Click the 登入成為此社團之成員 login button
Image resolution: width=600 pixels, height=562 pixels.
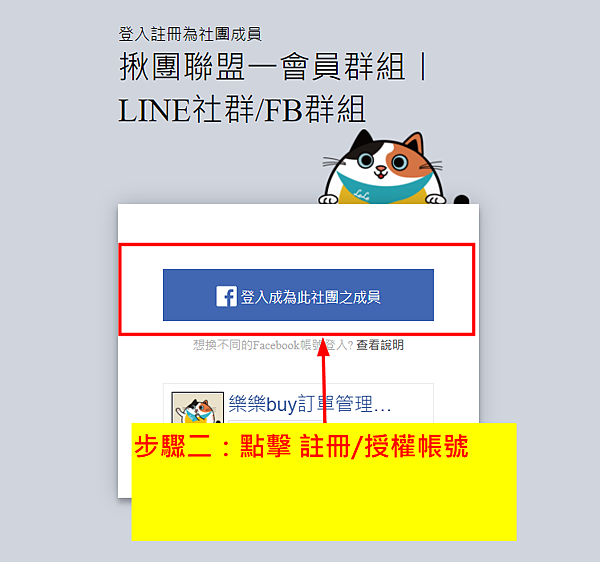[298, 295]
